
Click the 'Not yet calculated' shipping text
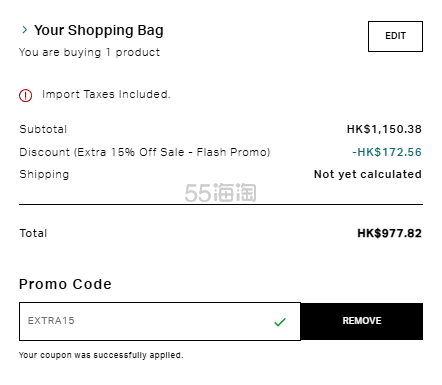(368, 174)
